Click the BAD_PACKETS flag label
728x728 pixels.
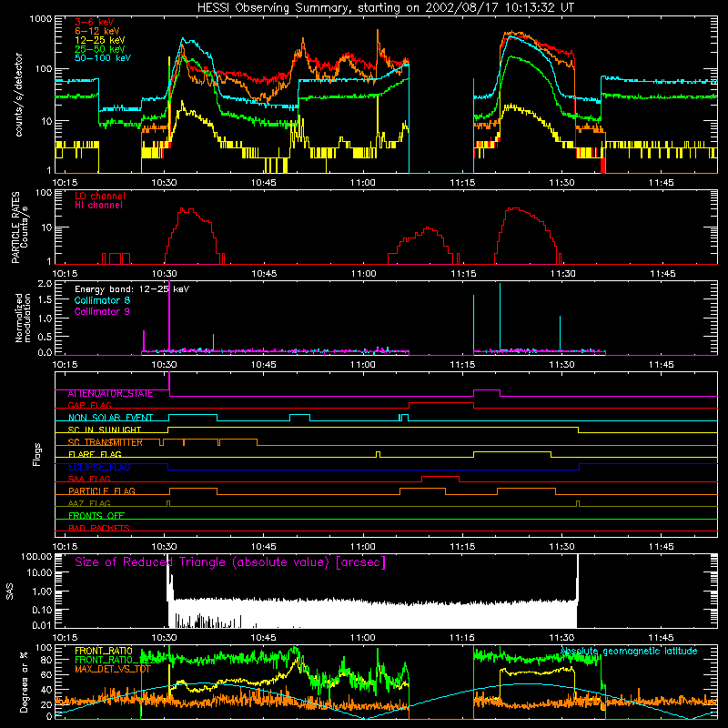point(99,528)
